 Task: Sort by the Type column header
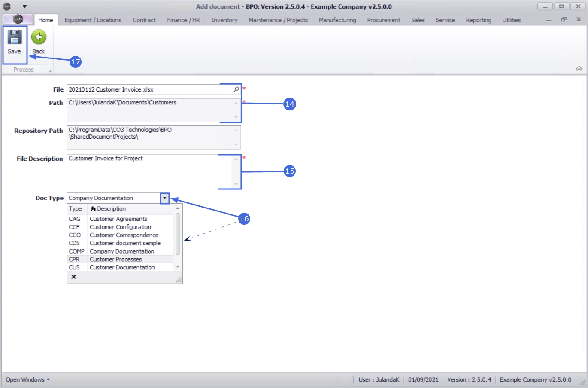[x=77, y=209]
